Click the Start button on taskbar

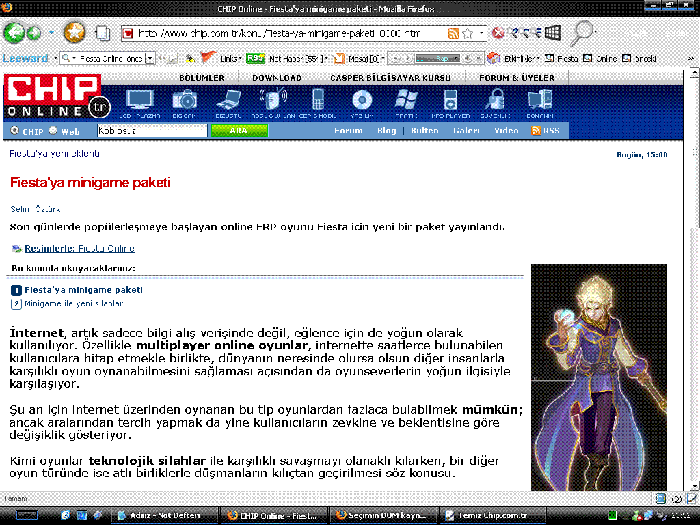(x=27, y=516)
